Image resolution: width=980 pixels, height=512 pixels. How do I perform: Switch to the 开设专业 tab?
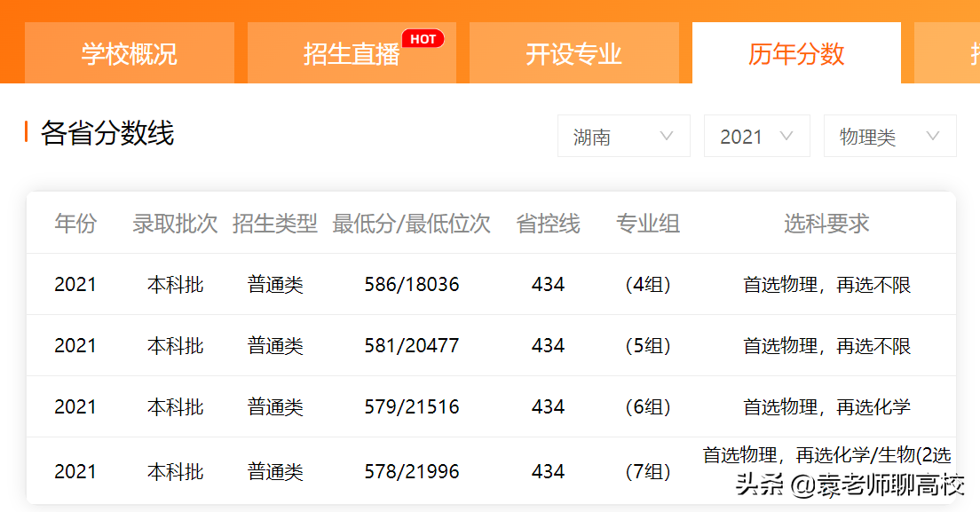click(x=573, y=54)
